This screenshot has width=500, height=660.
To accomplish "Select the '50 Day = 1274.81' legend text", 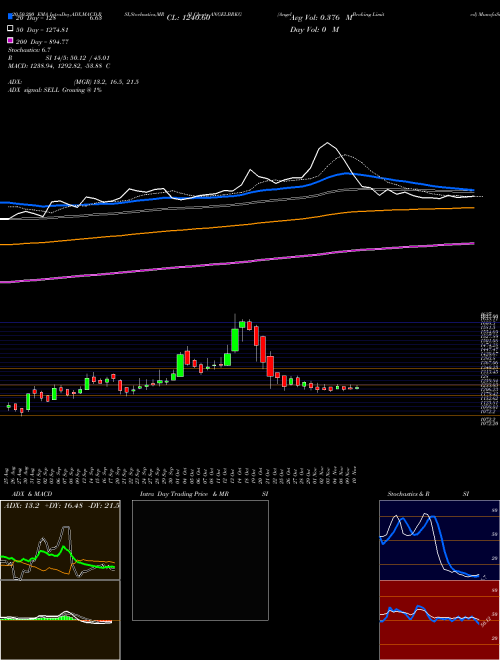I will pos(41,30).
